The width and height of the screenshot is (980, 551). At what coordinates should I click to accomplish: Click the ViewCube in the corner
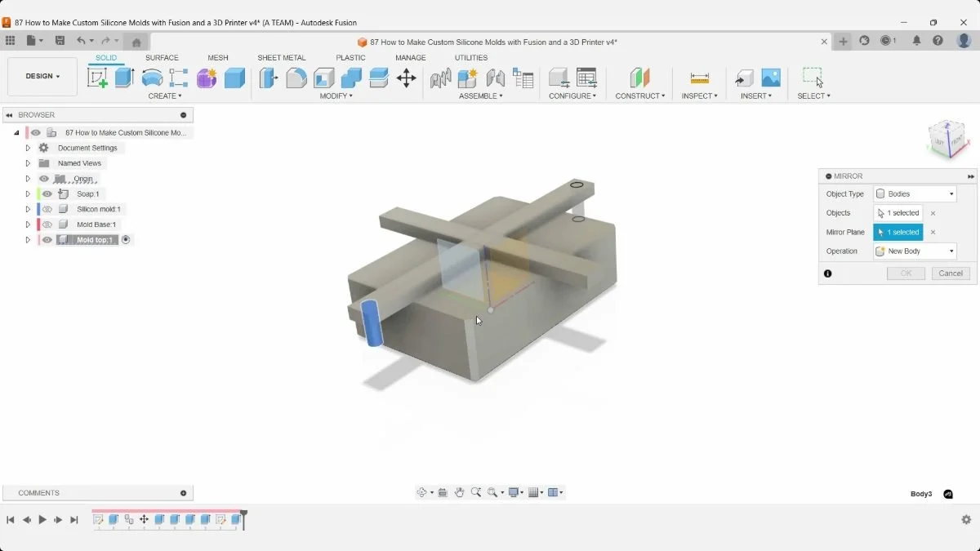point(947,139)
